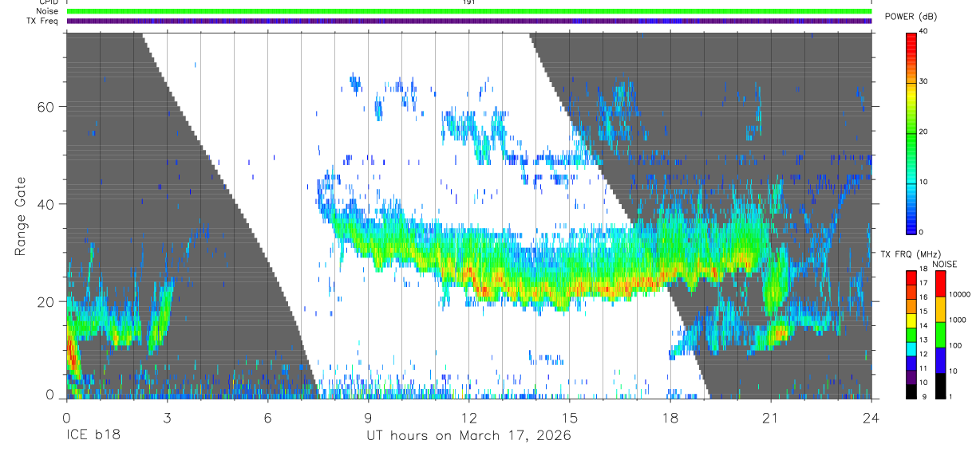
Task: Click the 'Range Gate' axis title
Action: click(x=22, y=215)
